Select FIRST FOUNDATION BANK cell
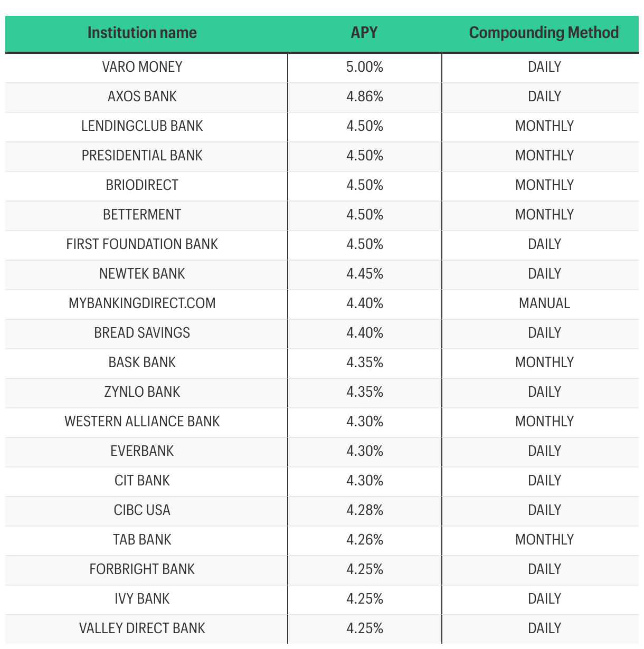Image resolution: width=644 pixels, height=649 pixels. 142,244
